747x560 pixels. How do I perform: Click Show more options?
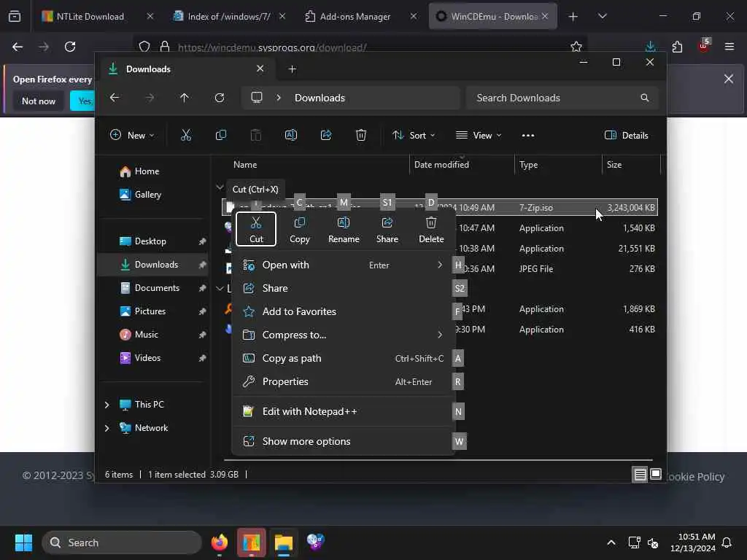point(343,441)
